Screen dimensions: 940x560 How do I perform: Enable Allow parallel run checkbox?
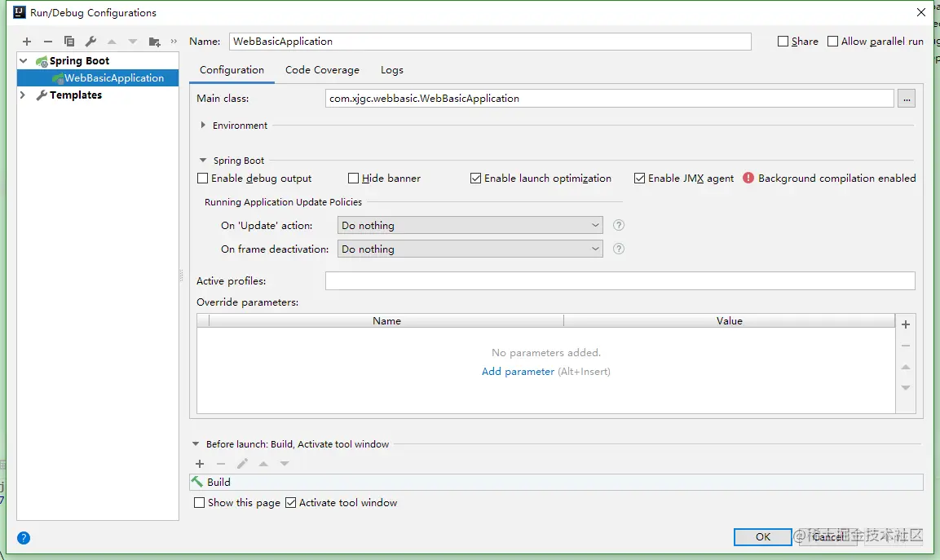coord(832,42)
